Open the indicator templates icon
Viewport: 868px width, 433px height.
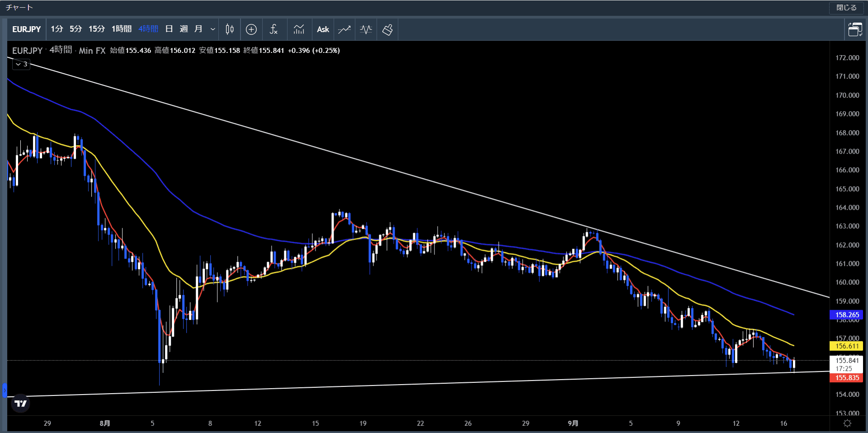click(x=299, y=29)
